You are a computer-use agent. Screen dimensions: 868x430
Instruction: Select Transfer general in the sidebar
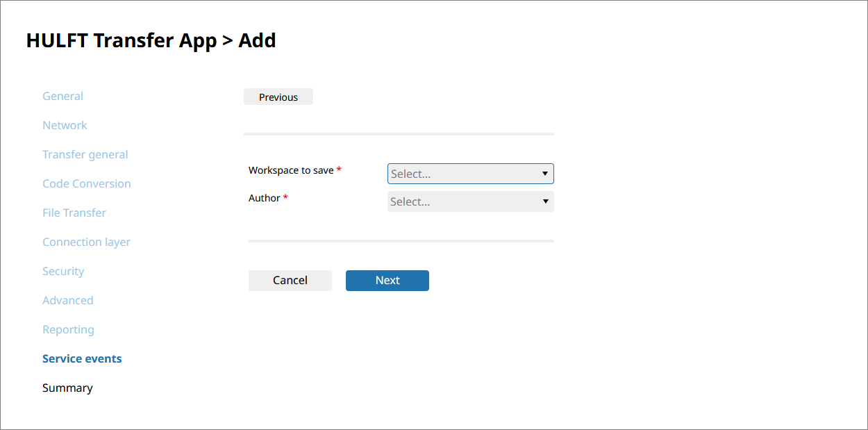(85, 155)
